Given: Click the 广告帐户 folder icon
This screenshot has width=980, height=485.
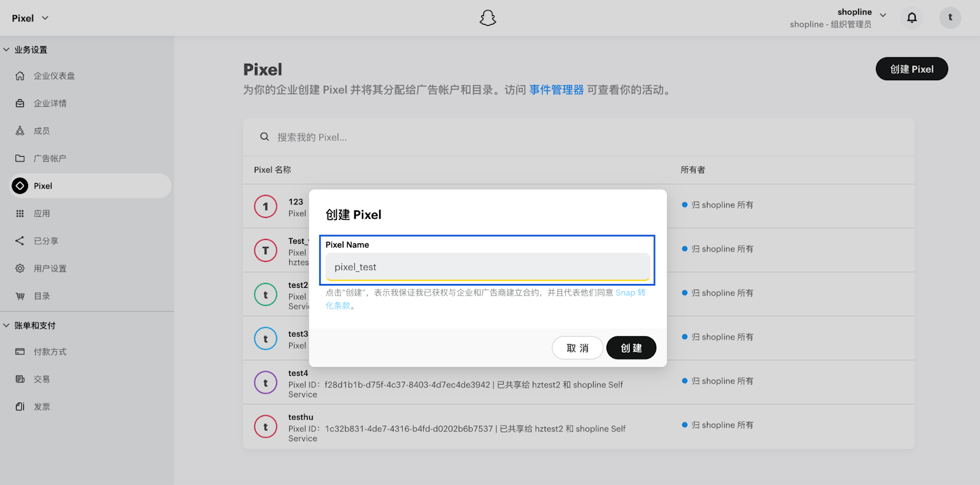Looking at the screenshot, I should [20, 159].
